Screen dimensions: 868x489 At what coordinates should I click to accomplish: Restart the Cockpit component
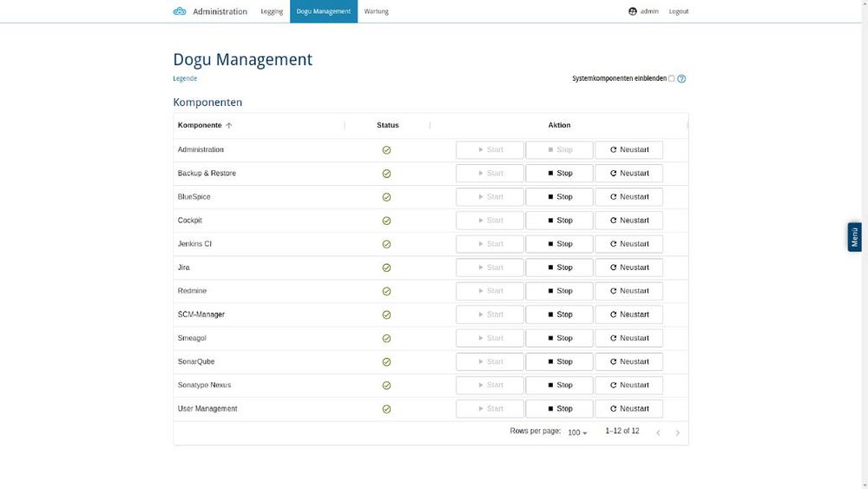pos(628,221)
